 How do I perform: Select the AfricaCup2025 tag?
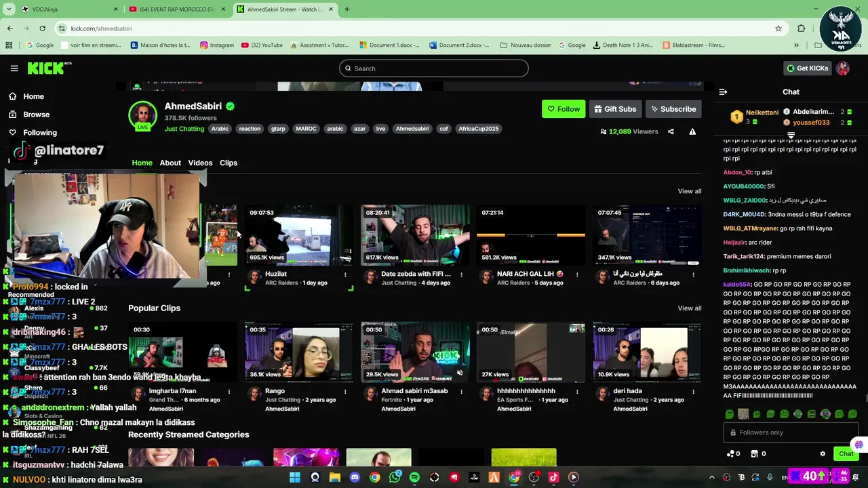[478, 129]
